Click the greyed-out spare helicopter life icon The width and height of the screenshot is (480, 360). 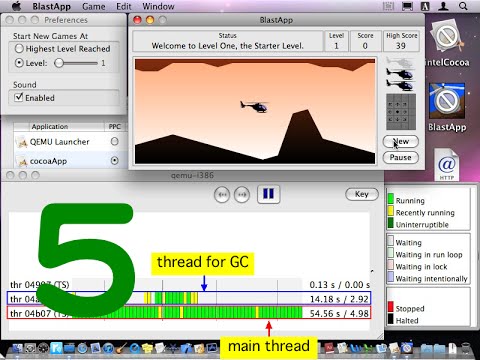click(x=400, y=62)
